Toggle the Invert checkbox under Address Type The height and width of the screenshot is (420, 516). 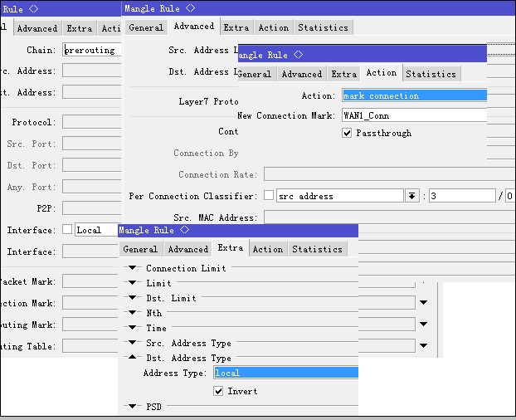tap(218, 391)
